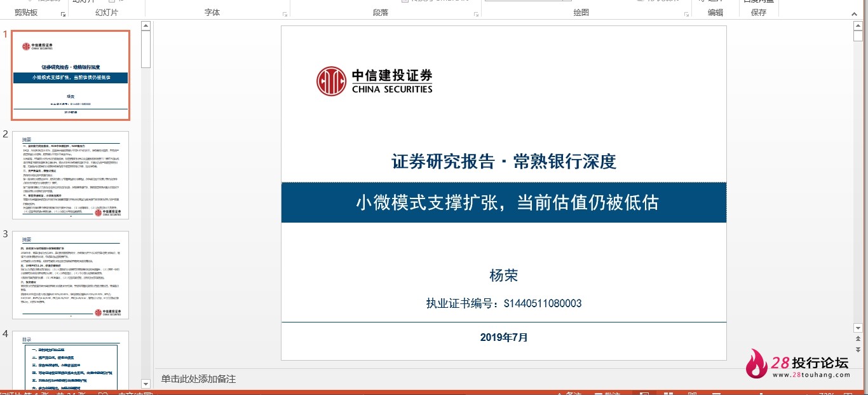Screen dimensions: 868x395
Task: Select the 中信建投证券 logo on the slide
Action: pyautogui.click(x=374, y=81)
